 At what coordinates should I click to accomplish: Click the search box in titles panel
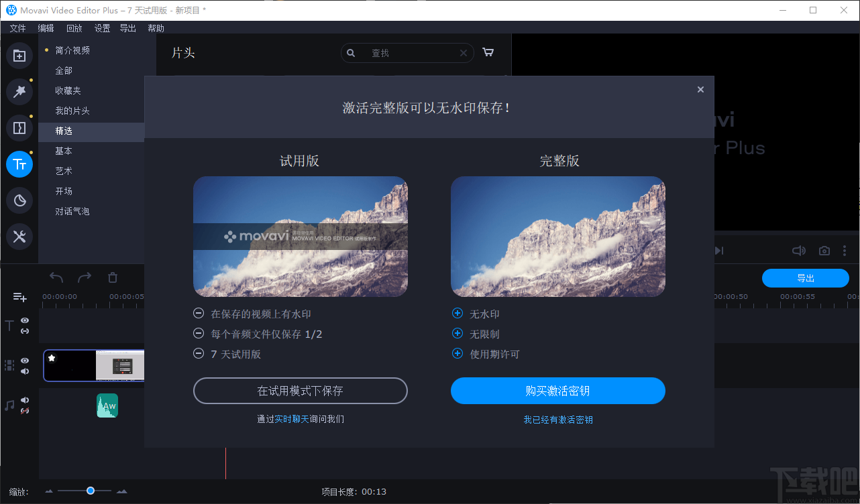407,53
